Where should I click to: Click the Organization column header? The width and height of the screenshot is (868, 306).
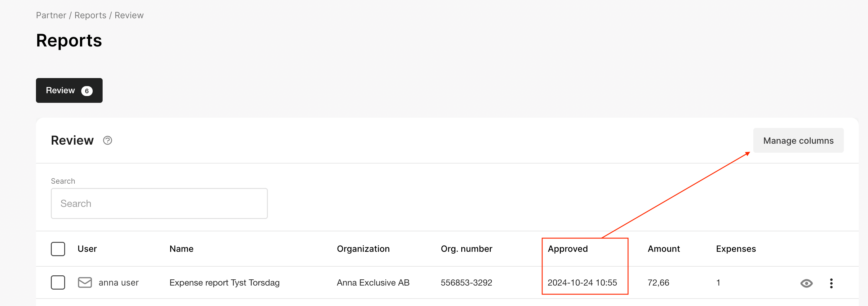363,249
